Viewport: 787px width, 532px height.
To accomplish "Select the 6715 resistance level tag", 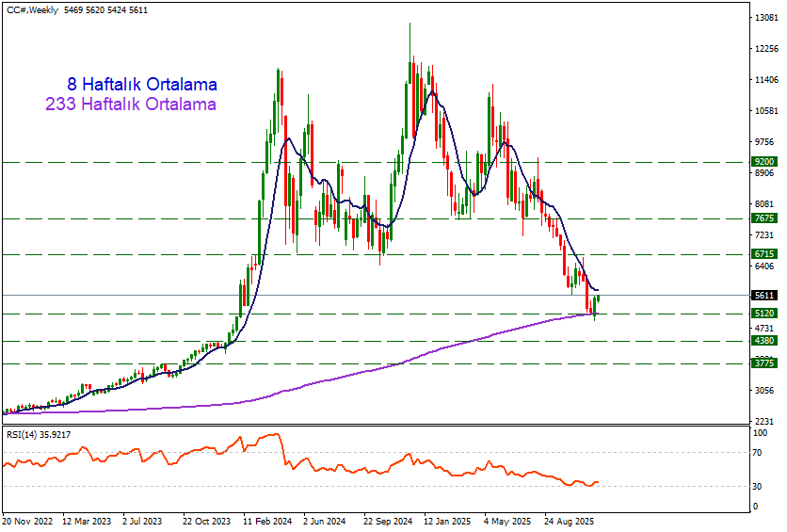I will coord(763,254).
